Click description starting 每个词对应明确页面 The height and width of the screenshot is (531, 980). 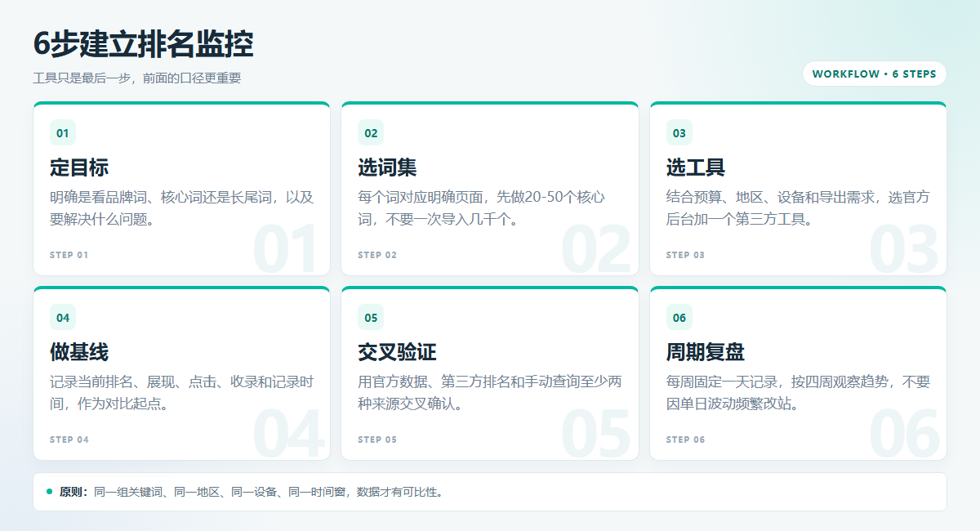click(x=482, y=208)
